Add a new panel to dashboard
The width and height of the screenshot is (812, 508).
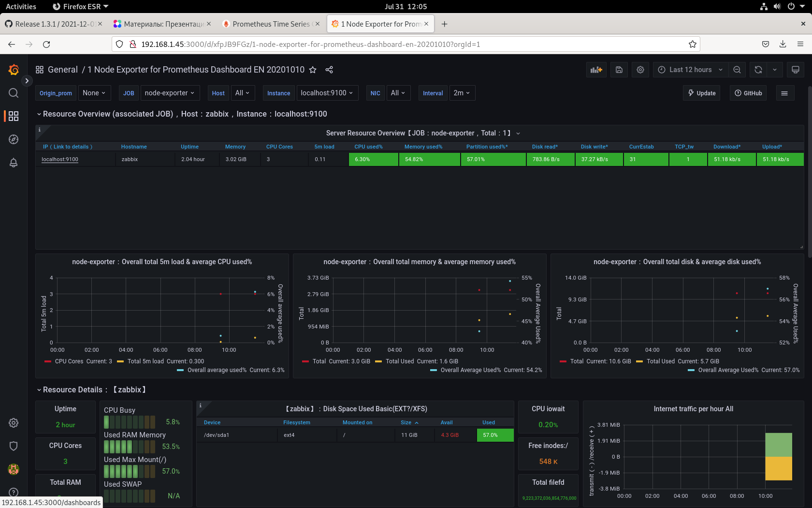pyautogui.click(x=596, y=70)
